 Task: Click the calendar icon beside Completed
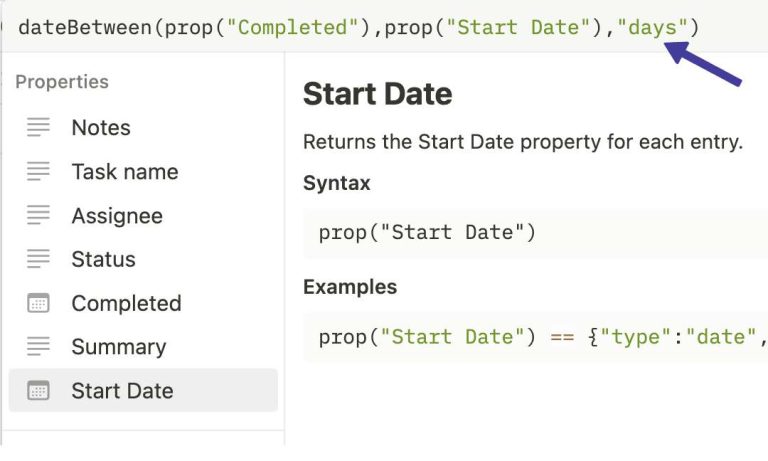click(x=39, y=303)
